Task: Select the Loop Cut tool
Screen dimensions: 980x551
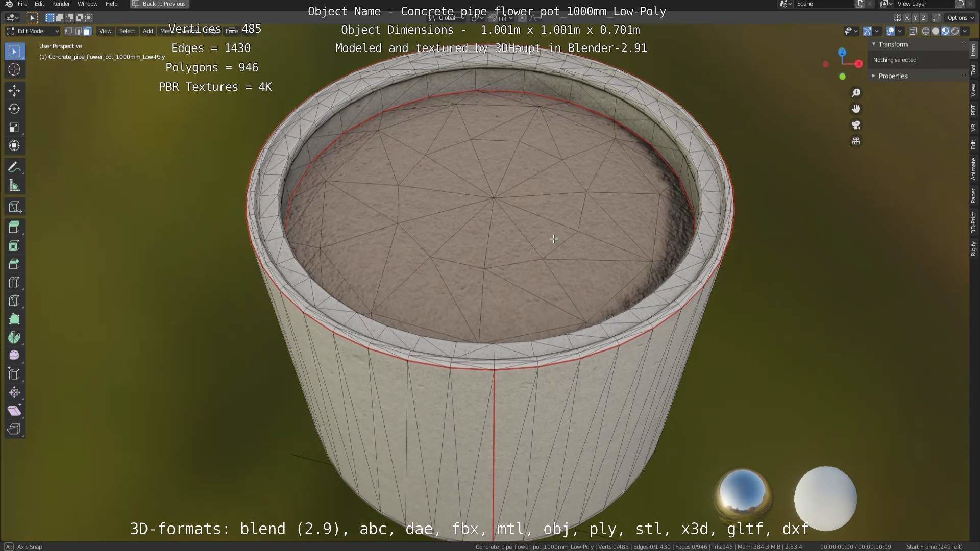Action: coord(14,282)
